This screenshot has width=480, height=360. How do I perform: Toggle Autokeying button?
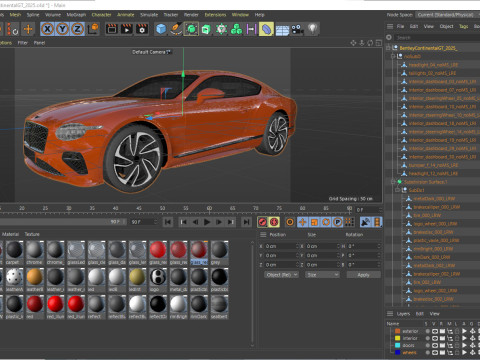coord(274,222)
